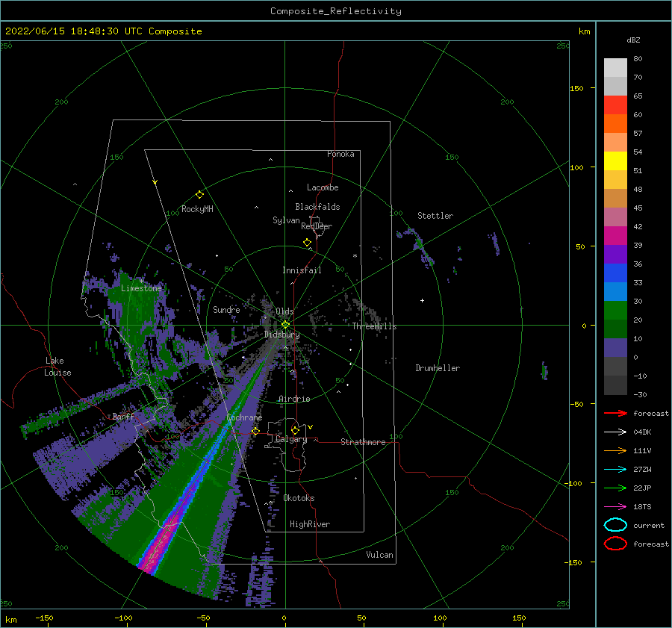
Task: Click the 18TS legend text
Action: (x=642, y=507)
